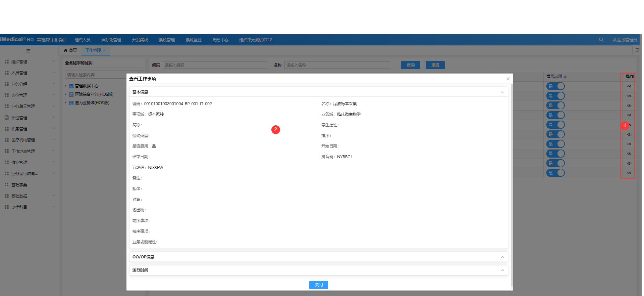Click the 人员管理 sidebar grid icon
This screenshot has height=296, width=644.
(7, 73)
